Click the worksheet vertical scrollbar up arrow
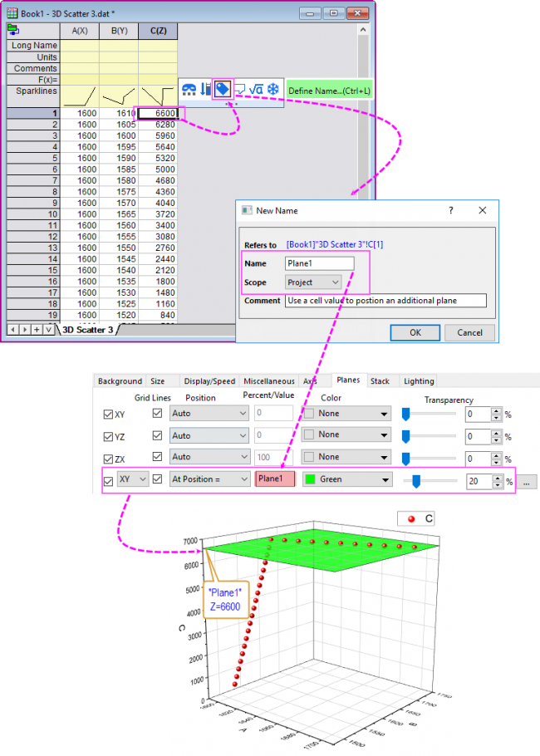Viewport: 540px width, 756px height. point(363,30)
